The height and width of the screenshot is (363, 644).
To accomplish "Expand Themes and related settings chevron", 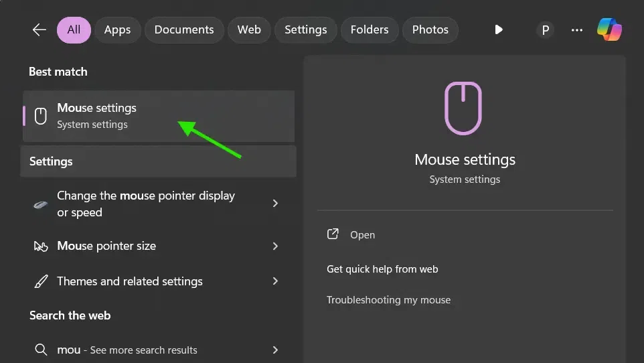I will click(x=275, y=281).
